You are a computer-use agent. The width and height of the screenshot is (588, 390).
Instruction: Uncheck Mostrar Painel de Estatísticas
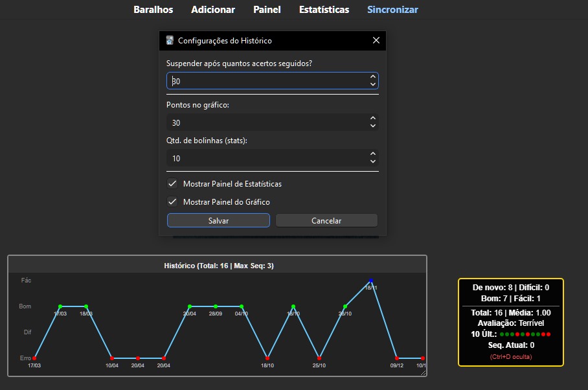click(172, 184)
